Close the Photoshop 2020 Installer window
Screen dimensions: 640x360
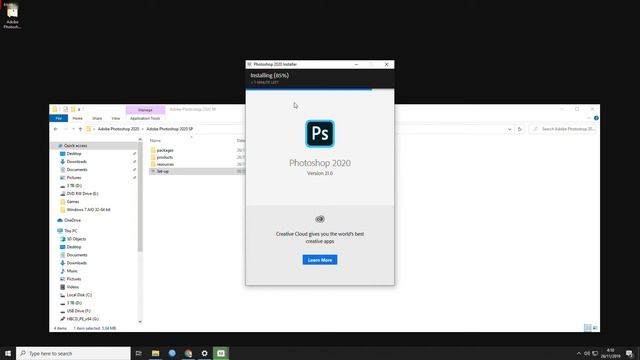click(x=386, y=64)
